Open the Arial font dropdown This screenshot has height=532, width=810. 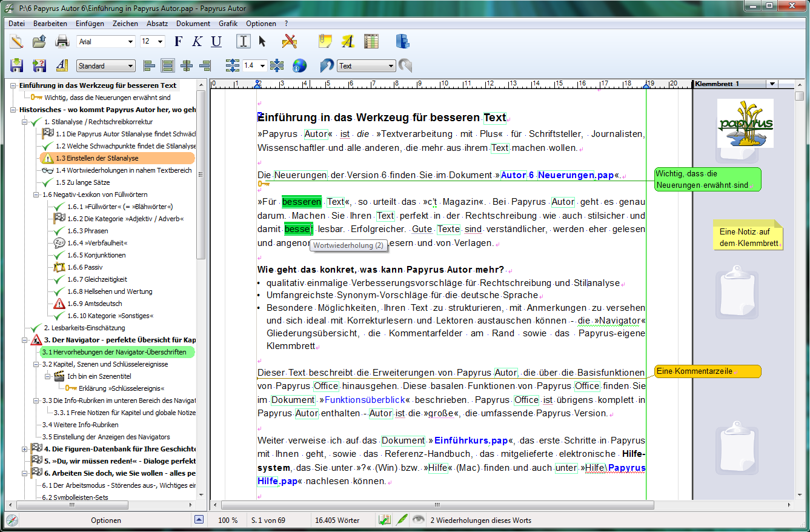point(131,42)
